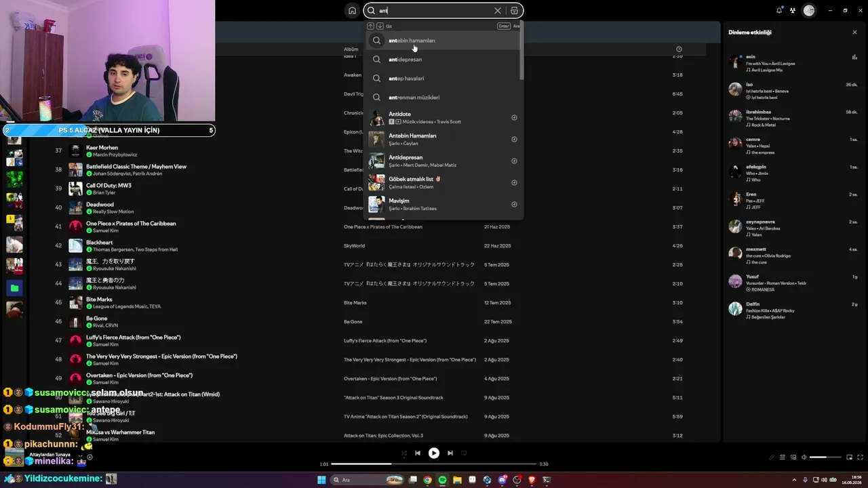Viewport: 868px width, 488px height.
Task: Go to Spotify Home
Action: tap(352, 11)
